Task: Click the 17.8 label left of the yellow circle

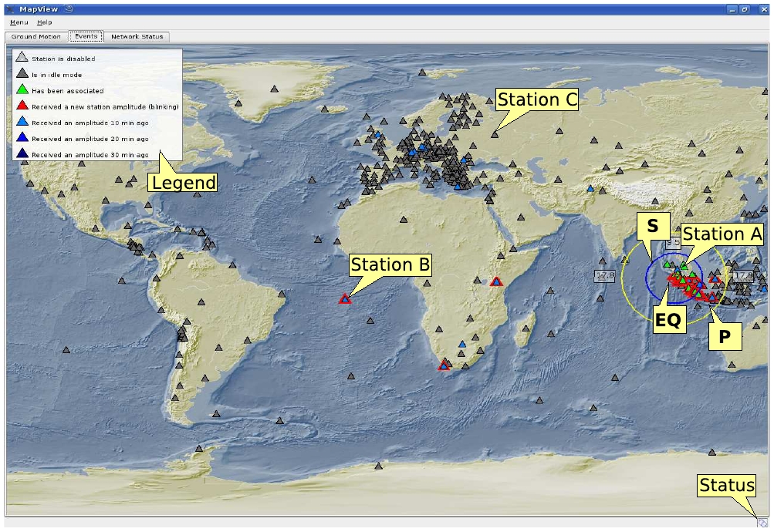Action: tap(604, 275)
